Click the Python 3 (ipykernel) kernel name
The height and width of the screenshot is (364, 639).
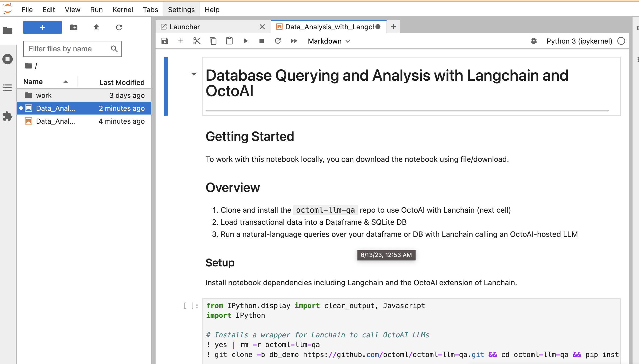(x=579, y=41)
